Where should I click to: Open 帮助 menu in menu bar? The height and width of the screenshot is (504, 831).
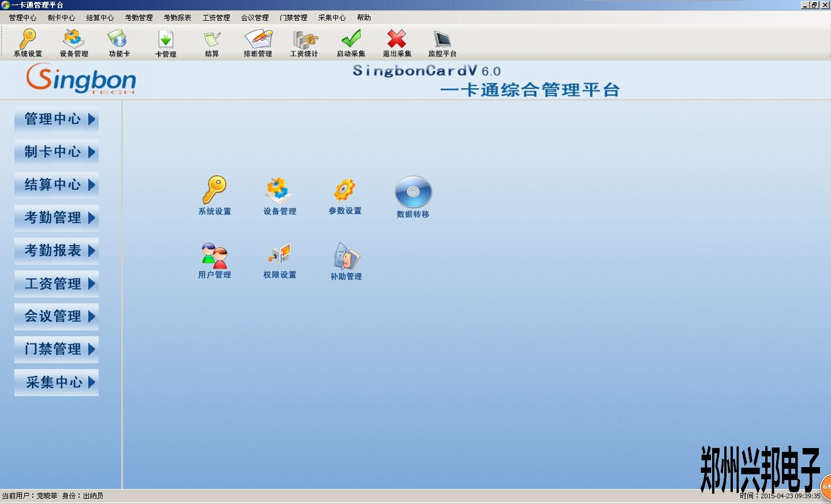[364, 18]
